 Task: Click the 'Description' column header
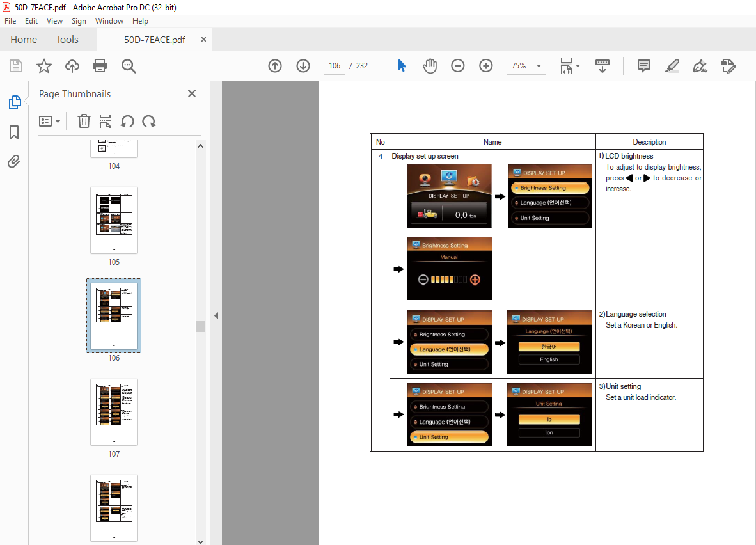tap(649, 142)
